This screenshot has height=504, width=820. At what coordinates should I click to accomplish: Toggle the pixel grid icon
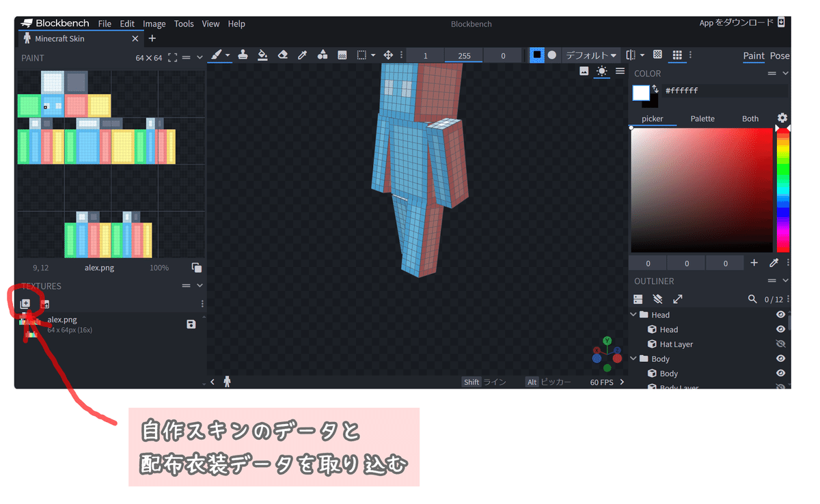coord(677,55)
